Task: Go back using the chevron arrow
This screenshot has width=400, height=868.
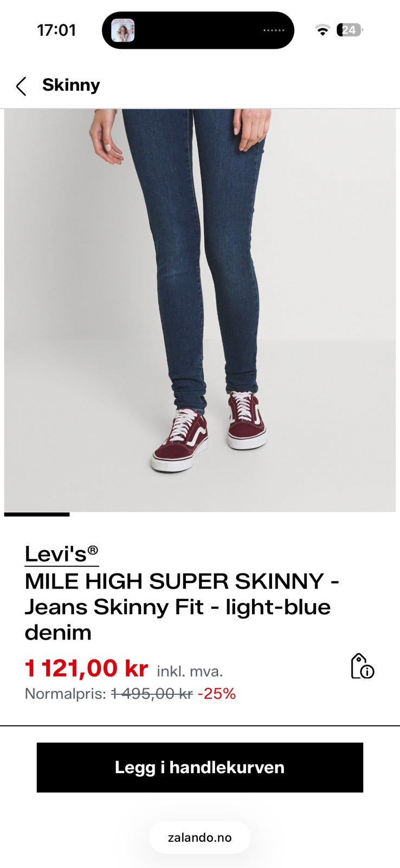Action: [21, 86]
